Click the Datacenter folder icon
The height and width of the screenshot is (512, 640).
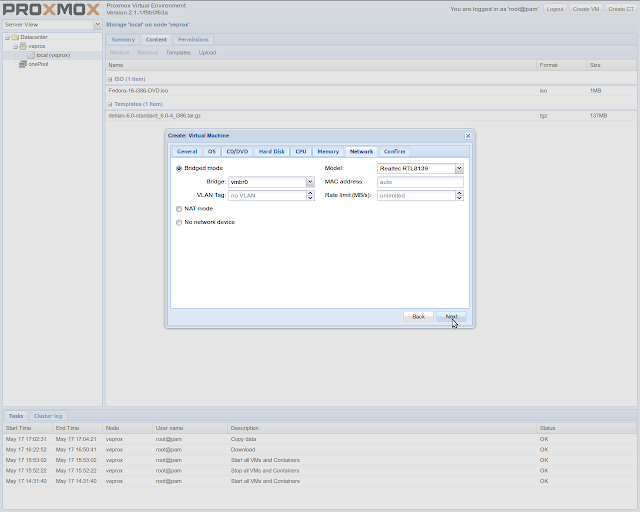coord(15,37)
